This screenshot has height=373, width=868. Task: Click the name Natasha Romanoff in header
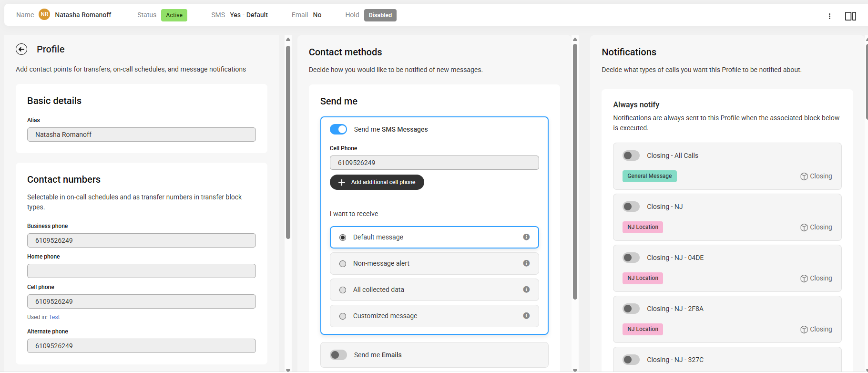click(x=83, y=15)
